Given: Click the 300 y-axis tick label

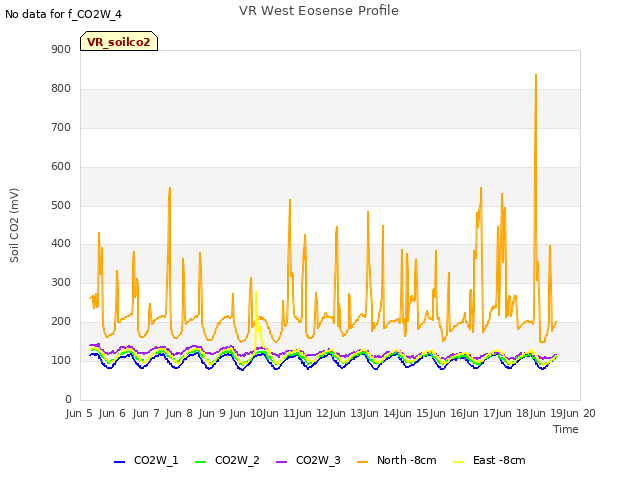Looking at the screenshot, I should click(61, 282).
